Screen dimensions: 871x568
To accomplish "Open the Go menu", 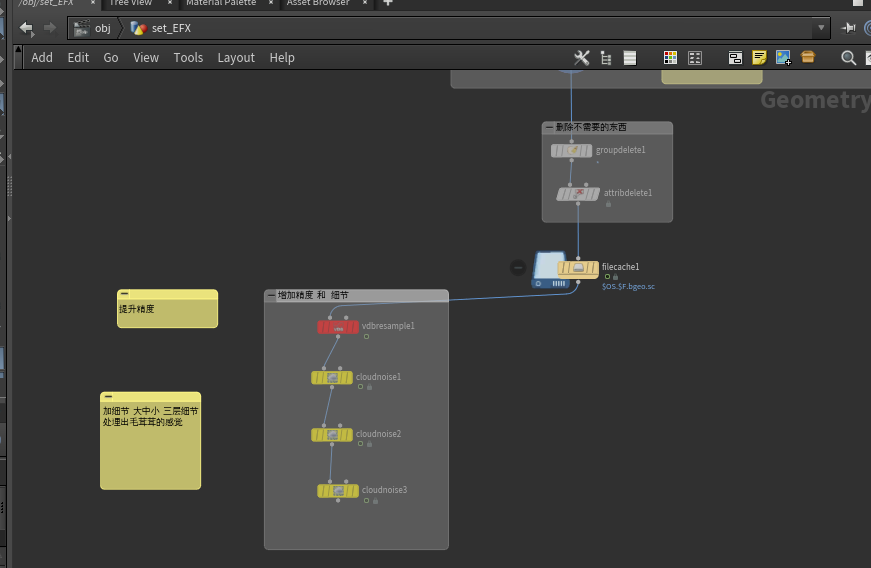I will pyautogui.click(x=111, y=58).
